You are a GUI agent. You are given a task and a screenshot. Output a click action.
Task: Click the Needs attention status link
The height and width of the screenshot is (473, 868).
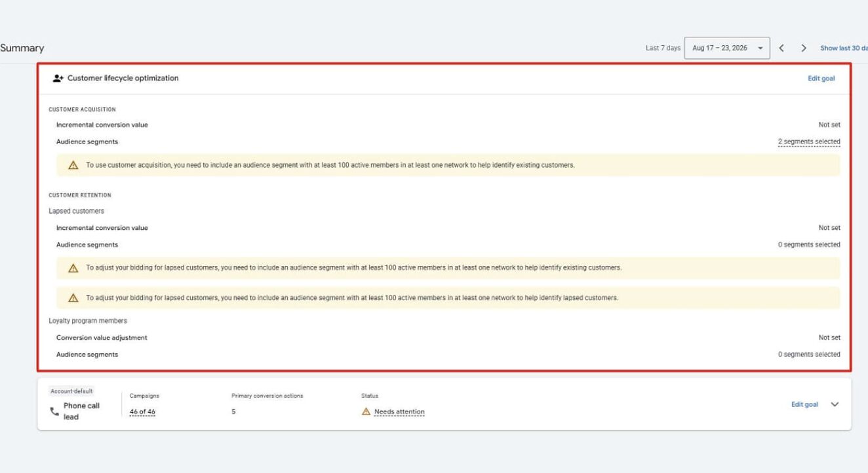click(399, 412)
